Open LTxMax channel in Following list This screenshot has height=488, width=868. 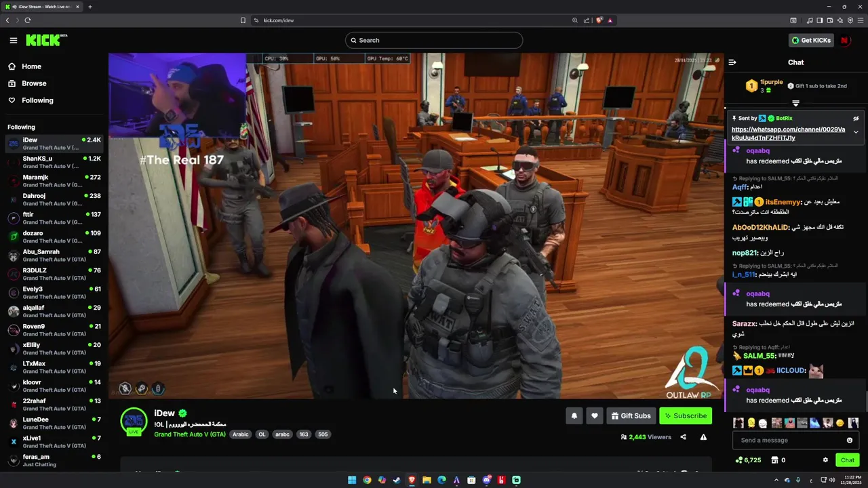point(53,367)
